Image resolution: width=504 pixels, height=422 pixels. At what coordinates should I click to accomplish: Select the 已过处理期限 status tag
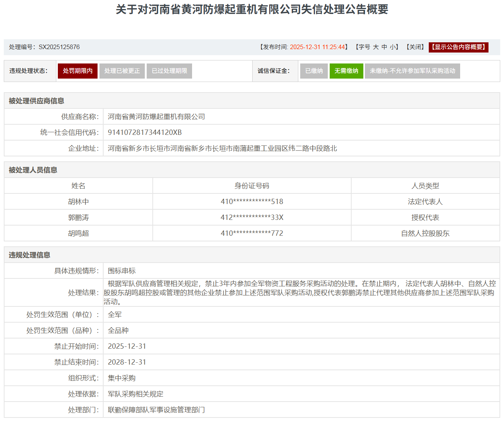(x=169, y=71)
